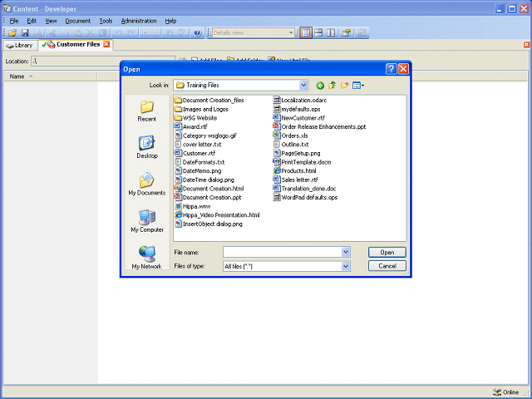Screen dimensions: 532x399
Task: Open My Computer in places bar
Action: point(147,221)
